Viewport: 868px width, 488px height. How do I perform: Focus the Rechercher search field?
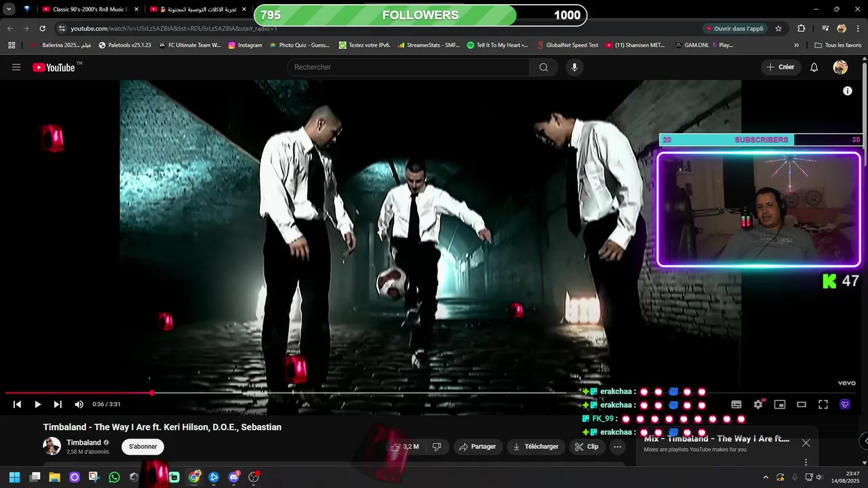click(x=408, y=67)
